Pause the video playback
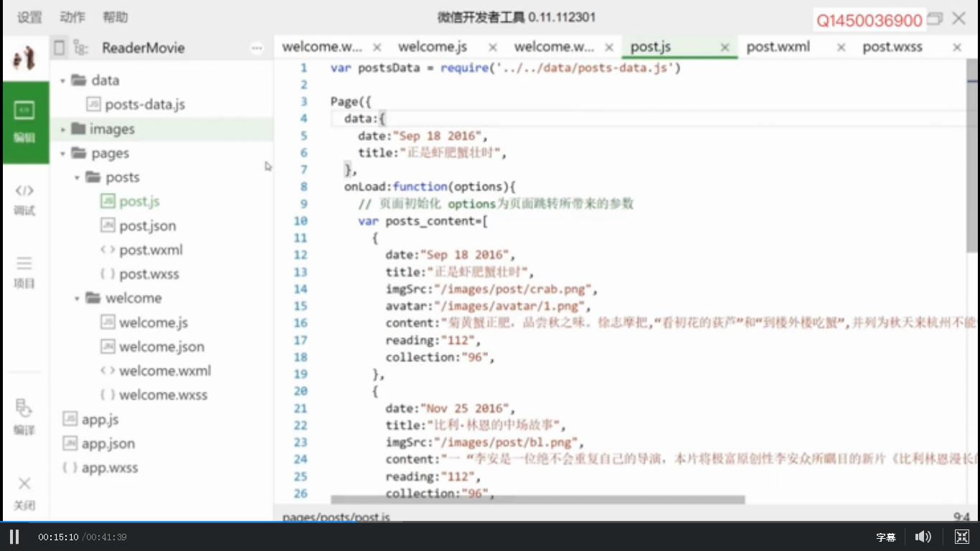Image resolution: width=980 pixels, height=551 pixels. tap(14, 537)
